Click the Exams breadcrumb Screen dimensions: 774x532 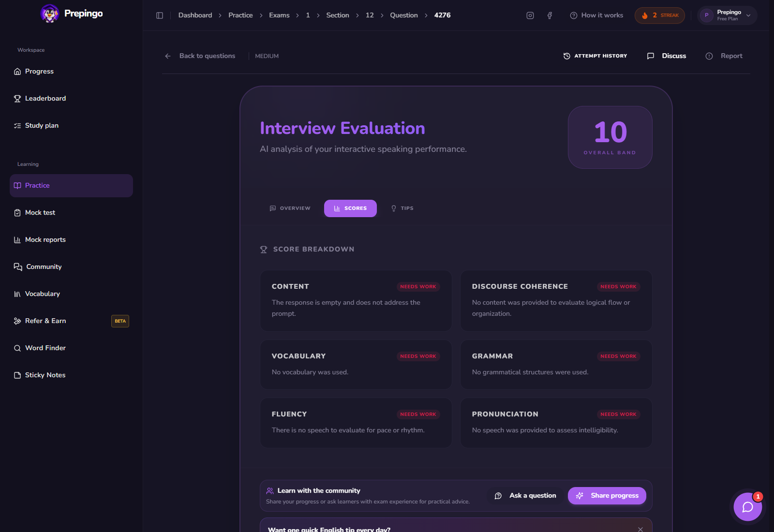coord(279,15)
